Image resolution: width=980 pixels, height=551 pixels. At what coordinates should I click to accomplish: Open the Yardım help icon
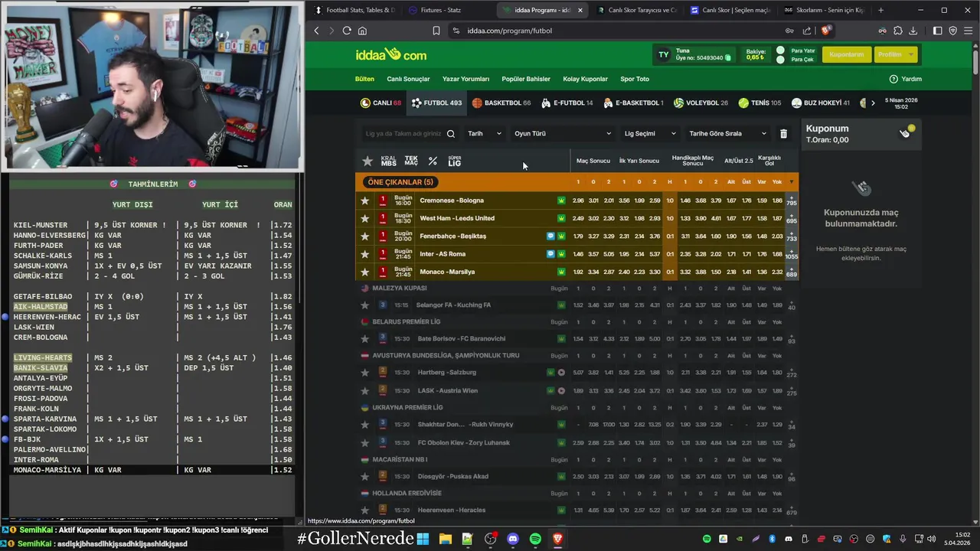893,79
